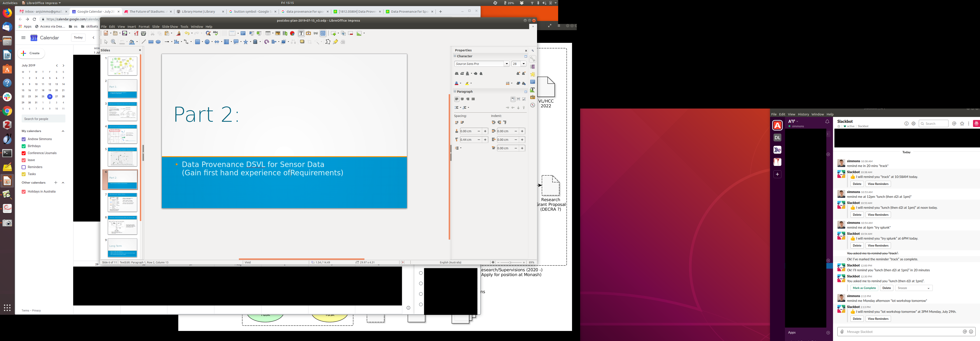Click Mark as Complete in Slackbot

tap(864, 288)
